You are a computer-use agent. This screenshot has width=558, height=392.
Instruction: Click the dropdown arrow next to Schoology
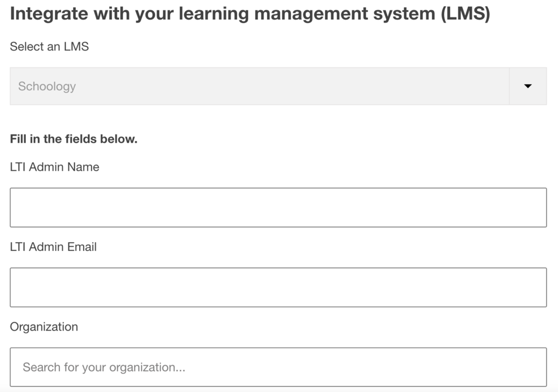click(528, 86)
